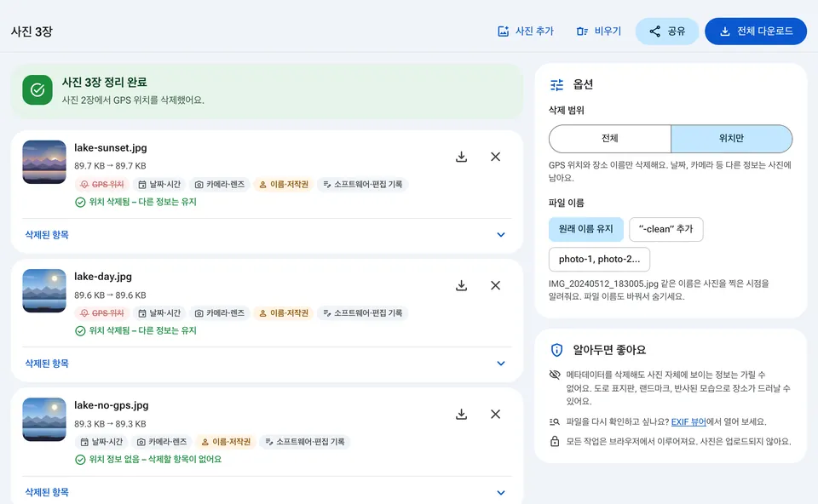Click the lock icon beside 브라우저 note

click(555, 442)
